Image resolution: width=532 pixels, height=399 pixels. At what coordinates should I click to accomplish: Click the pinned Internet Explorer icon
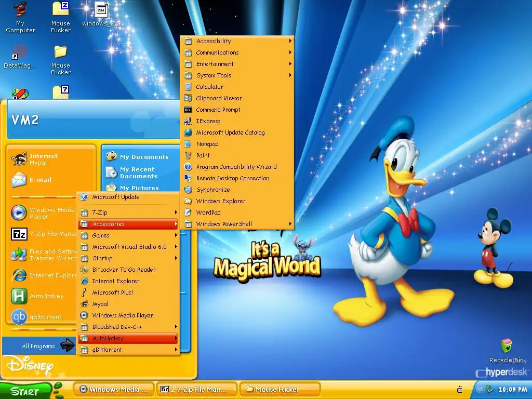19,275
